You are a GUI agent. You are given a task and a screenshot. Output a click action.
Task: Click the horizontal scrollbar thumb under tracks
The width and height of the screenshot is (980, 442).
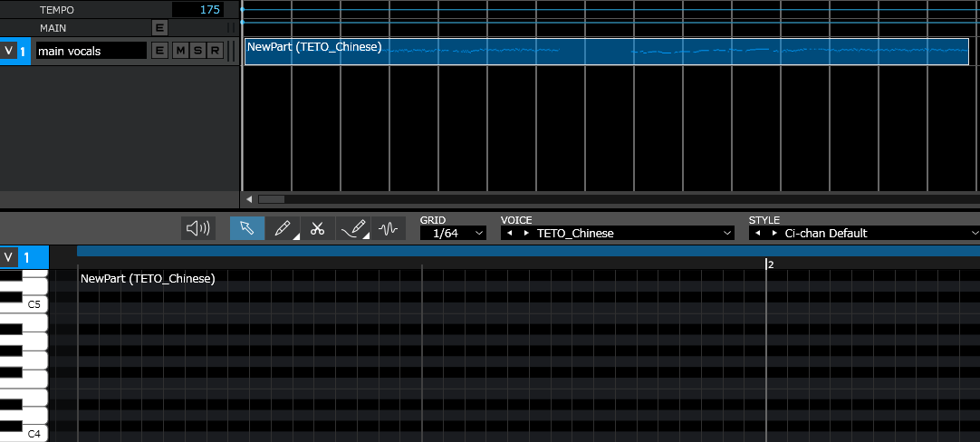point(271,199)
